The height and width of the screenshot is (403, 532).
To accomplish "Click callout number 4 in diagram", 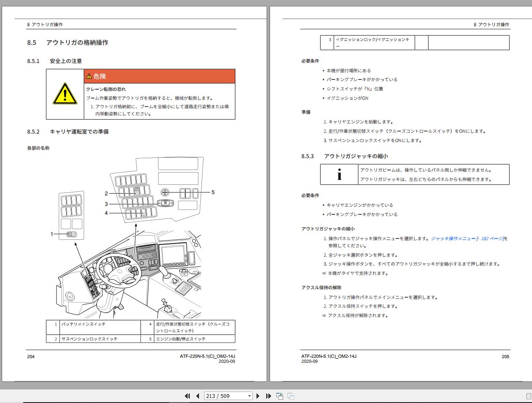I will point(106,213).
